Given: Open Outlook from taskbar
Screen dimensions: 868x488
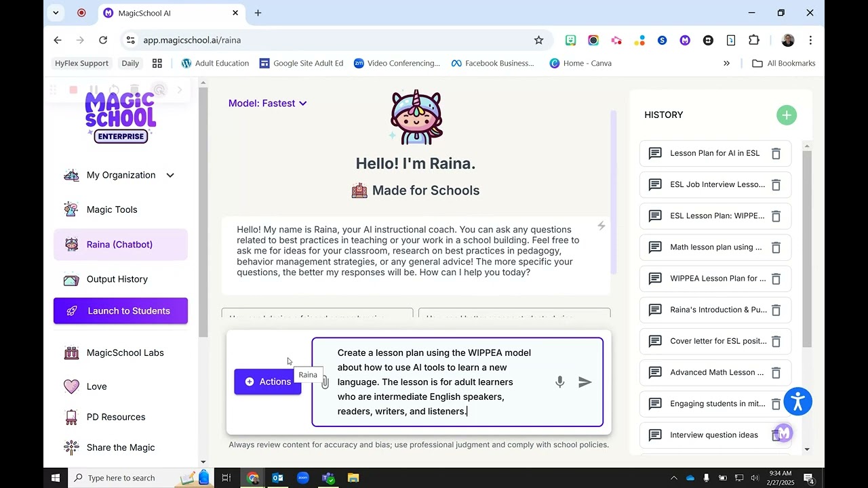Looking at the screenshot, I should tap(277, 478).
